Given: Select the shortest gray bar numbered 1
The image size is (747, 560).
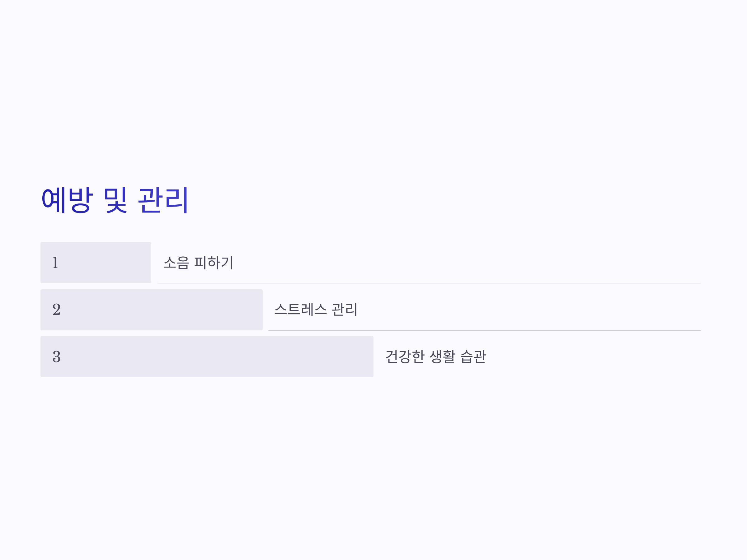Looking at the screenshot, I should pos(96,262).
